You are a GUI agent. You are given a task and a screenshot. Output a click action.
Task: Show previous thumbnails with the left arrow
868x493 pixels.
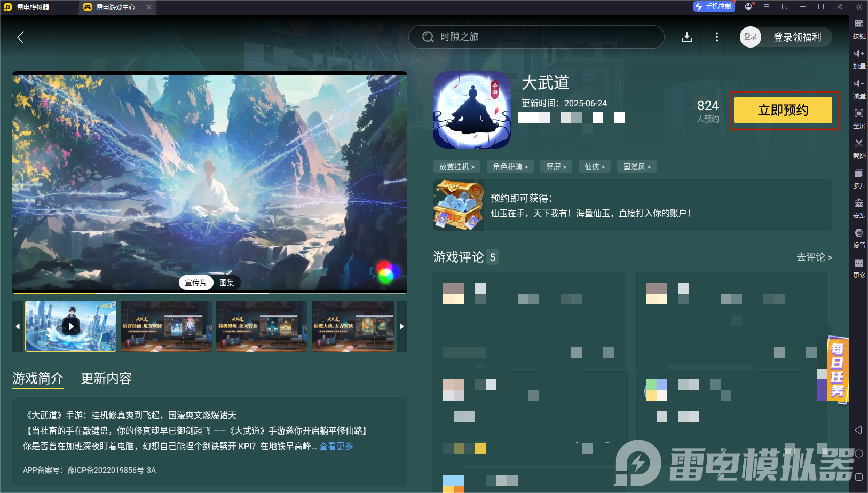(18, 326)
